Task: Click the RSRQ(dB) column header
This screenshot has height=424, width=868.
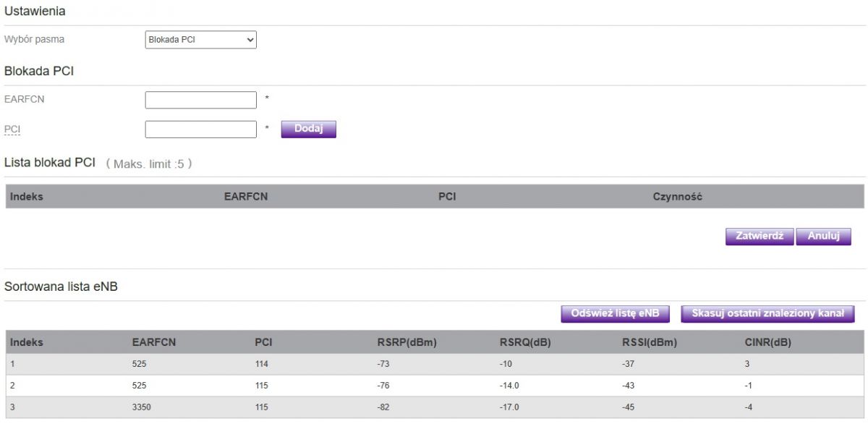Action: tap(525, 343)
